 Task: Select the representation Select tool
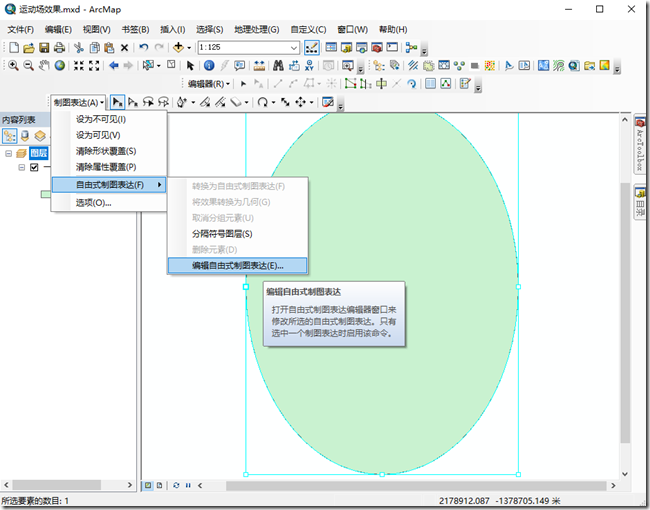pyautogui.click(x=118, y=102)
